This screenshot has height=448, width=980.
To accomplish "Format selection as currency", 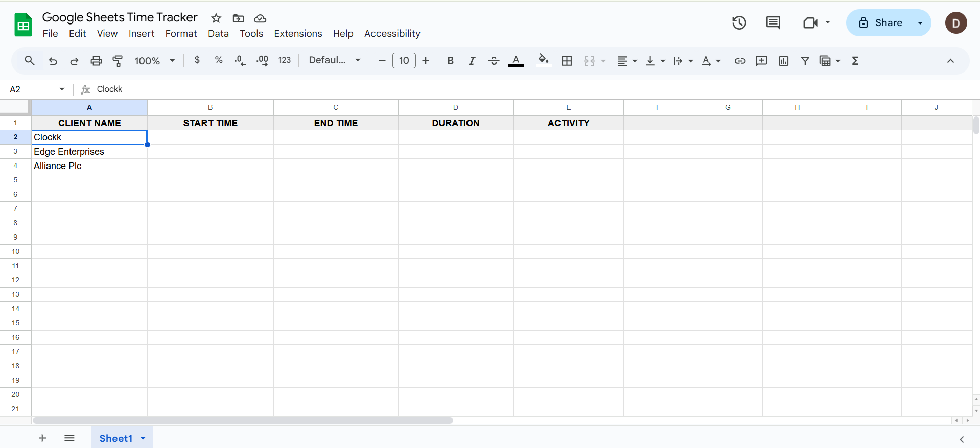I will click(197, 60).
